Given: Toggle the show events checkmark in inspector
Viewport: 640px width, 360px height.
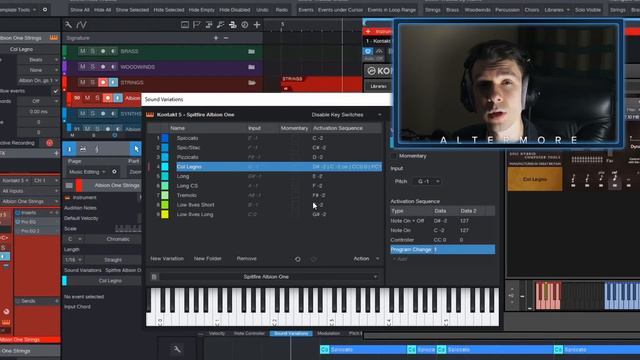Looking at the screenshot, I should point(56,91).
